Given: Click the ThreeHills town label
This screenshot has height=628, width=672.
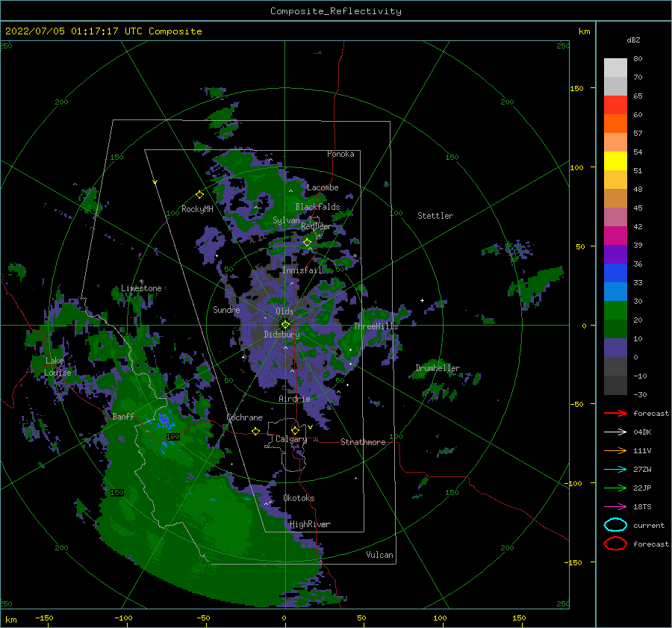Looking at the screenshot, I should (376, 326).
